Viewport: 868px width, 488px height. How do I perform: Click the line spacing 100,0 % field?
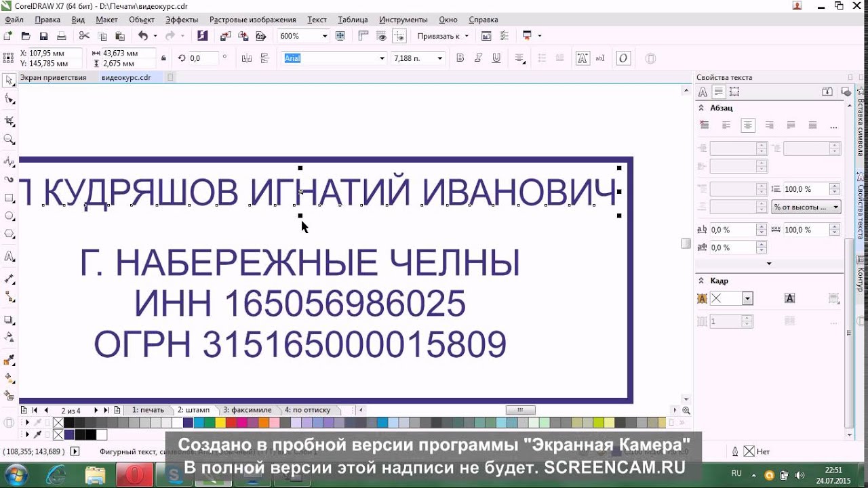pos(806,189)
